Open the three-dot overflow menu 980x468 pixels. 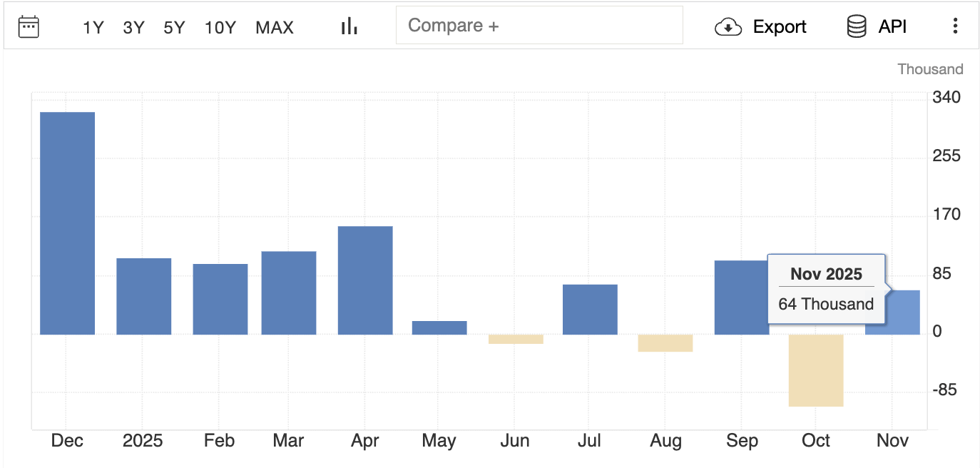pyautogui.click(x=955, y=26)
